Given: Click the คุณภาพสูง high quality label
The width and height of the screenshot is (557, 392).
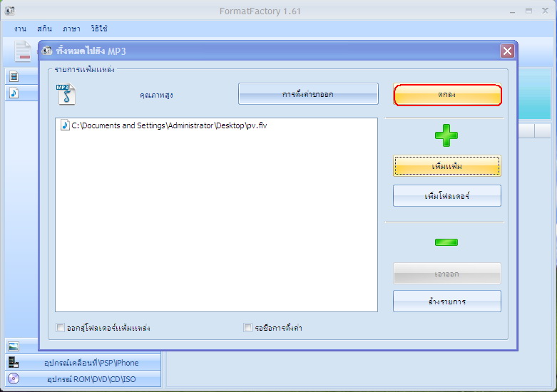Looking at the screenshot, I should [156, 95].
